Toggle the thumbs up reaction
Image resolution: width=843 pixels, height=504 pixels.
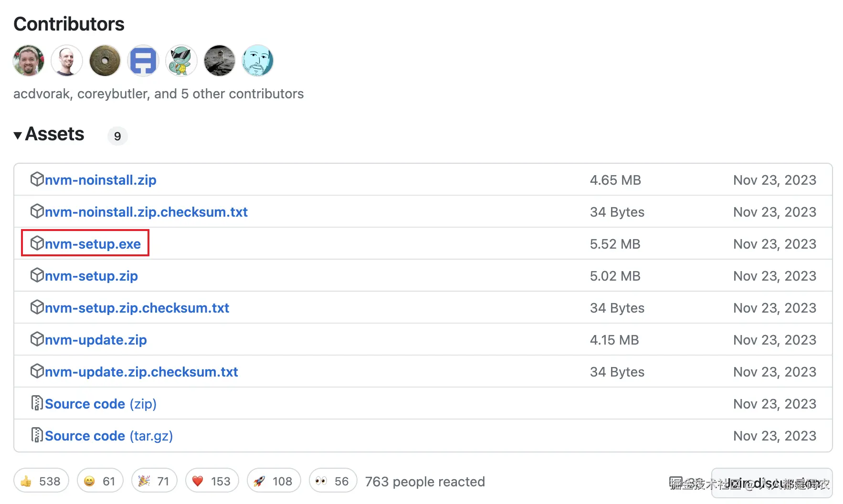41,481
